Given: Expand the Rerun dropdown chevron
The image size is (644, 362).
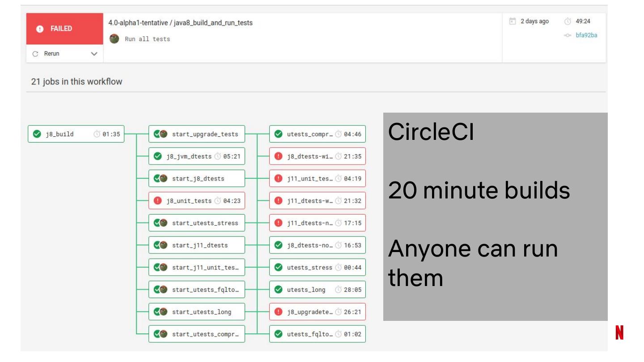Looking at the screenshot, I should tap(94, 54).
